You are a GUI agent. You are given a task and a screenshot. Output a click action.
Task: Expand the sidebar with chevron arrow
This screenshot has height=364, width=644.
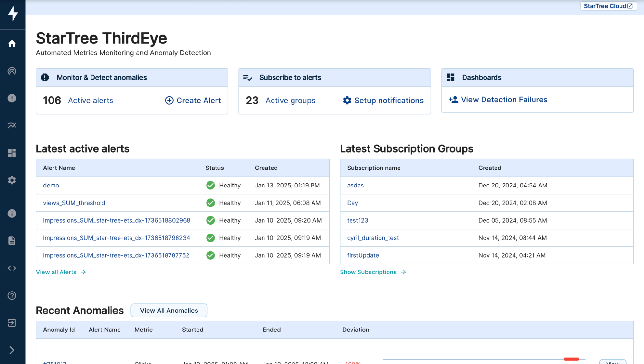[12, 350]
